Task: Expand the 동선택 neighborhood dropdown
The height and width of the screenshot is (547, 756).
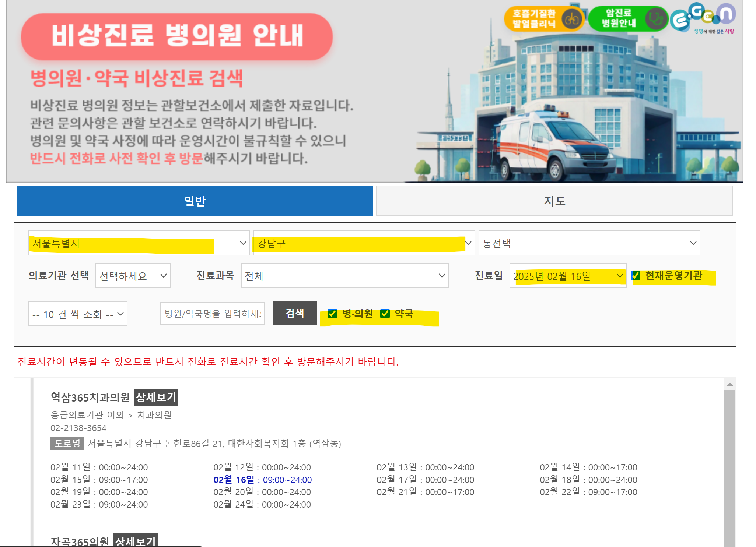Action: click(589, 243)
